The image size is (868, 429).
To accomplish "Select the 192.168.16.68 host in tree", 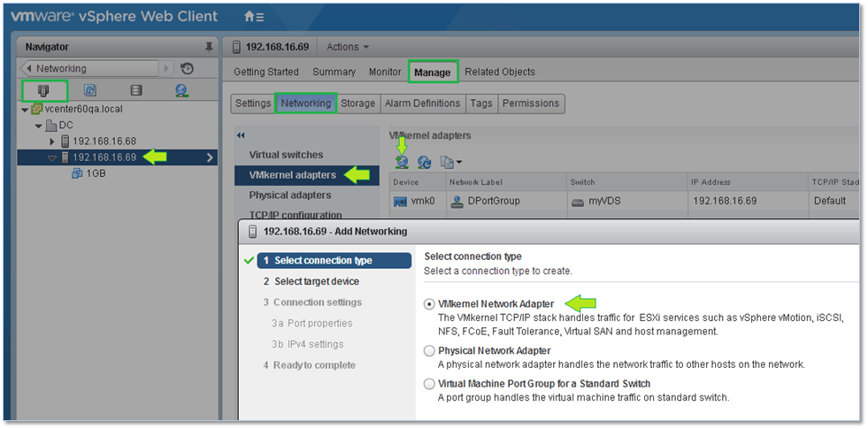I will click(104, 142).
